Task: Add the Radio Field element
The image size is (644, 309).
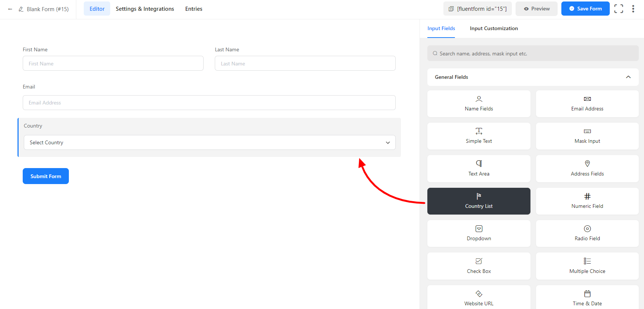Action: [x=587, y=234]
